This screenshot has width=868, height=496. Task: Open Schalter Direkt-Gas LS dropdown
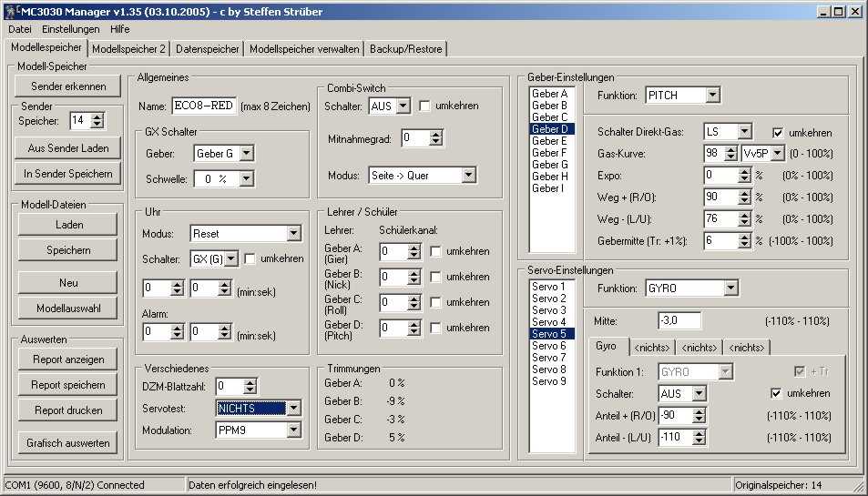pyautogui.click(x=744, y=132)
